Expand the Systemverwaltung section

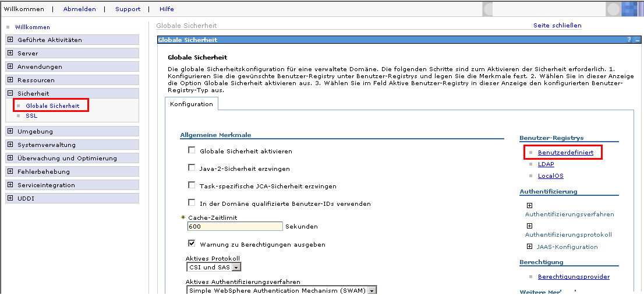[x=10, y=145]
